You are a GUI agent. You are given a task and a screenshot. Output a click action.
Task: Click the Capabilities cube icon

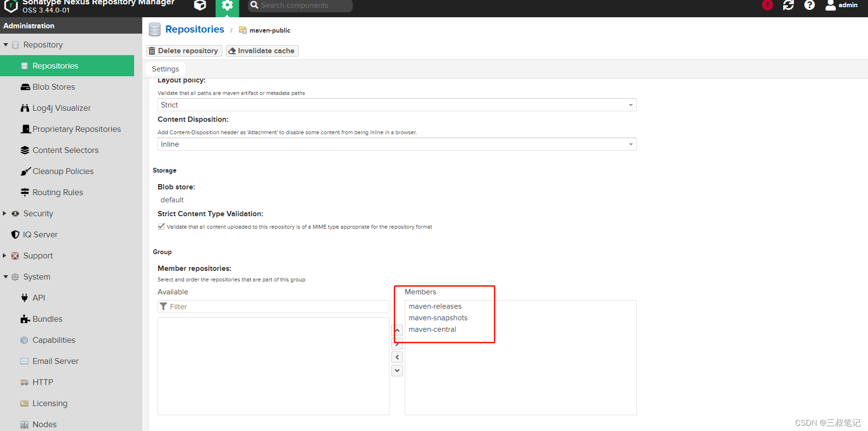(24, 340)
